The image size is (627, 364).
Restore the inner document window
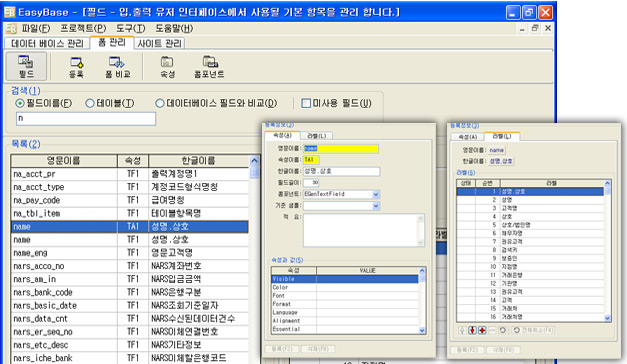pyautogui.click(x=535, y=28)
